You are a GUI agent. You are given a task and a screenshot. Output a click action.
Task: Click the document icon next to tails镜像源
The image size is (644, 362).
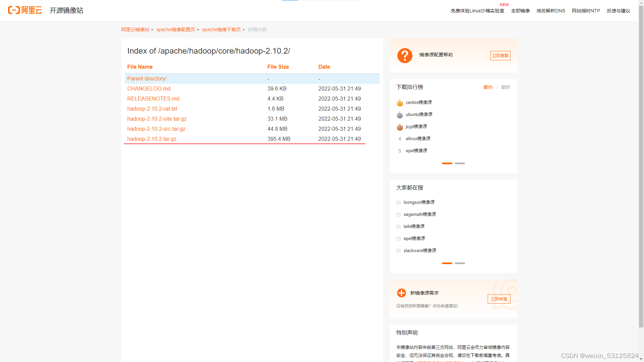click(398, 227)
